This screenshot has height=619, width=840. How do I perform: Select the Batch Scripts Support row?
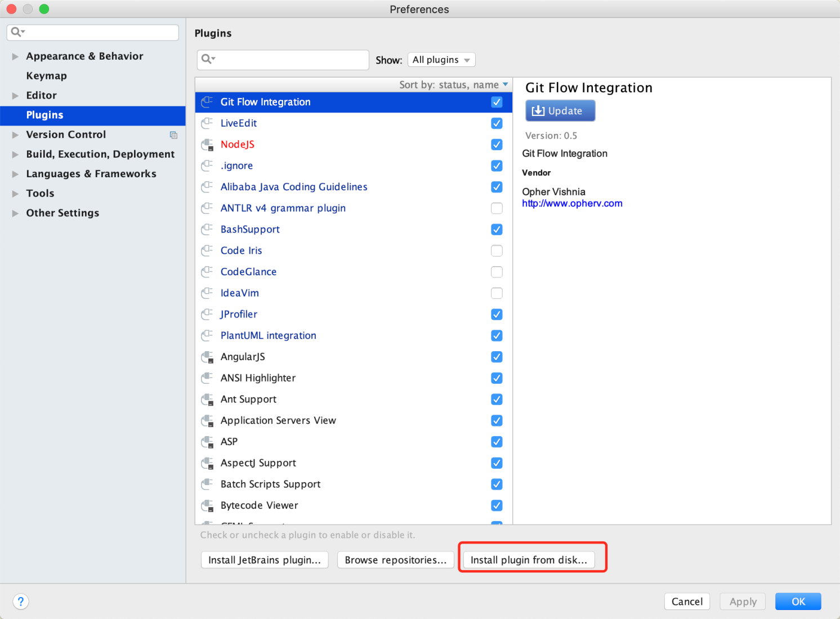click(x=354, y=484)
